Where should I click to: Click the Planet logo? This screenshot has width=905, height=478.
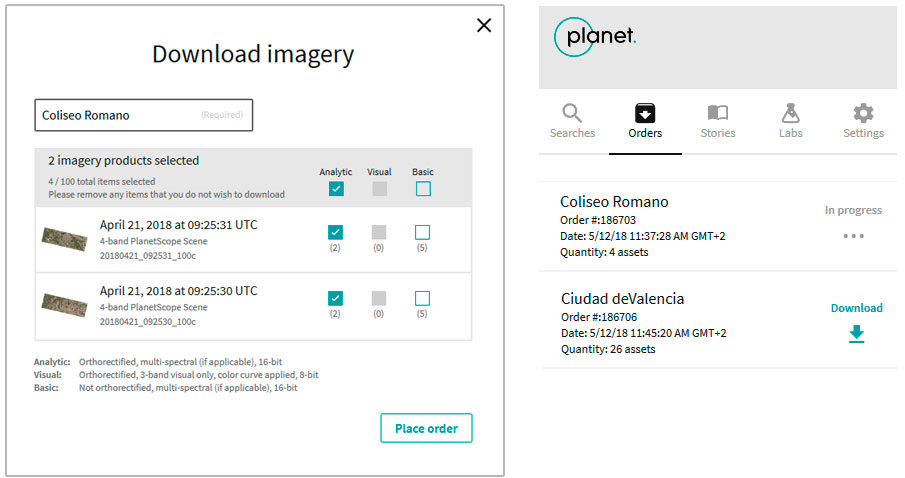[x=595, y=36]
